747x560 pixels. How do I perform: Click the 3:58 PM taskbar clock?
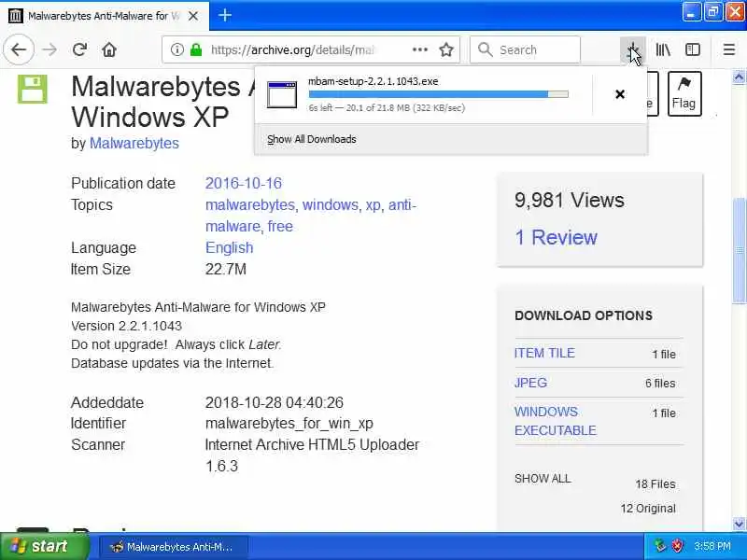pos(712,546)
